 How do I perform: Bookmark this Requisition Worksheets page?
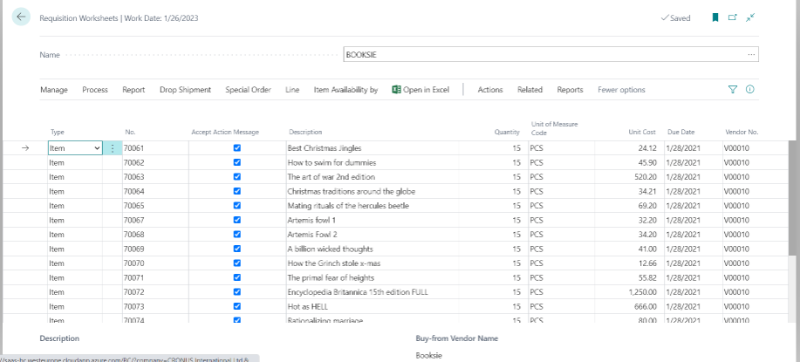click(715, 18)
